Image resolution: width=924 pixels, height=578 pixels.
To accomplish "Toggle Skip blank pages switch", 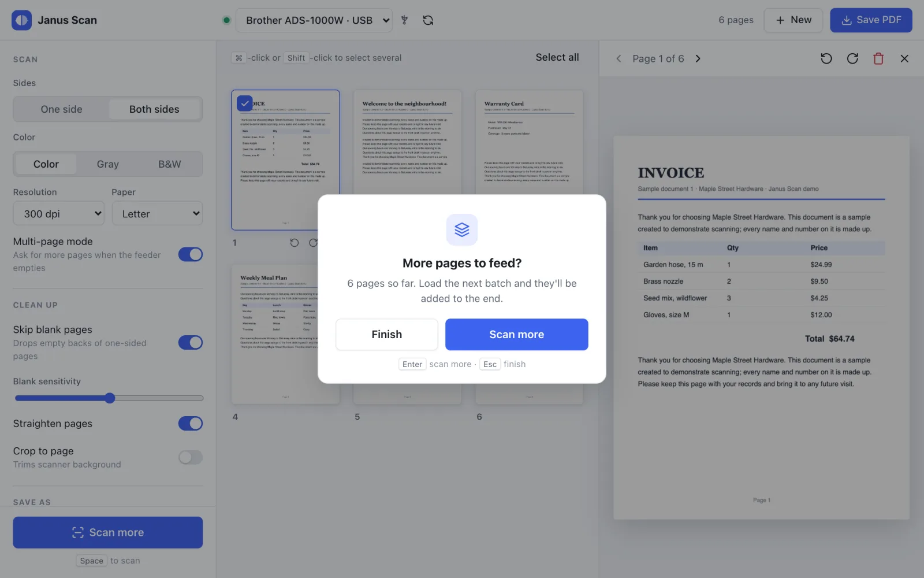I will [191, 343].
